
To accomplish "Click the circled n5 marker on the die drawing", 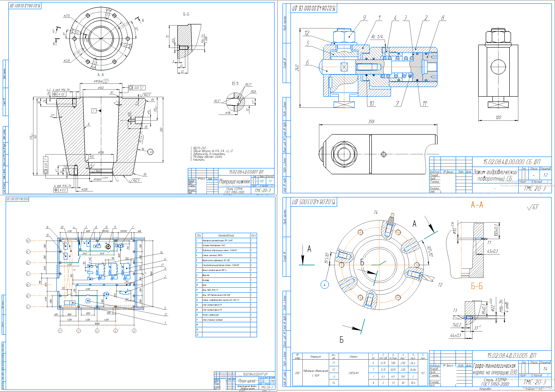I will point(150,152).
